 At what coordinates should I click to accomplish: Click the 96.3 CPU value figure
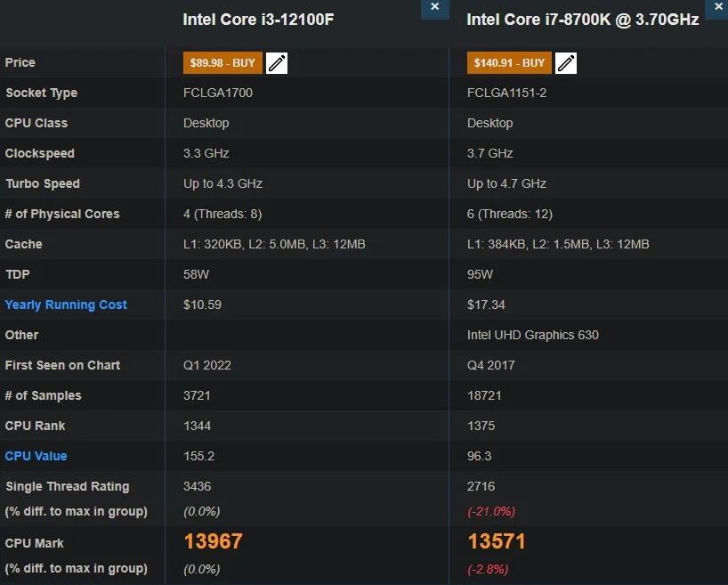479,456
